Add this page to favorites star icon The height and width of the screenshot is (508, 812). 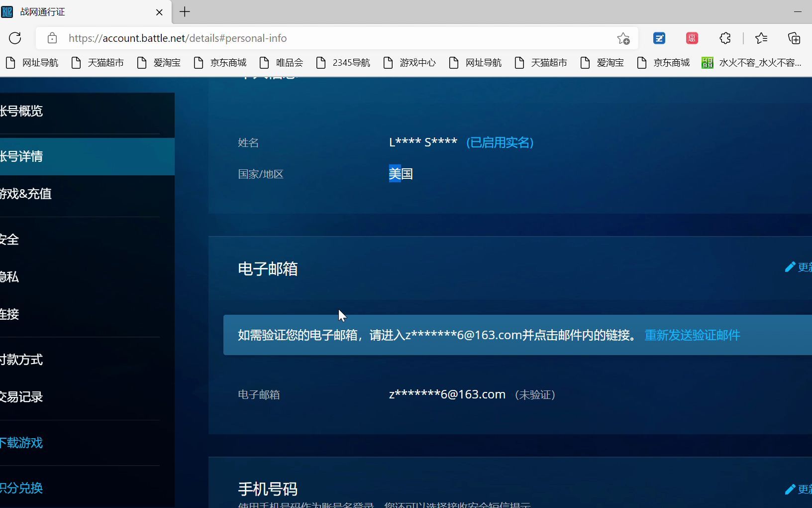pos(623,38)
